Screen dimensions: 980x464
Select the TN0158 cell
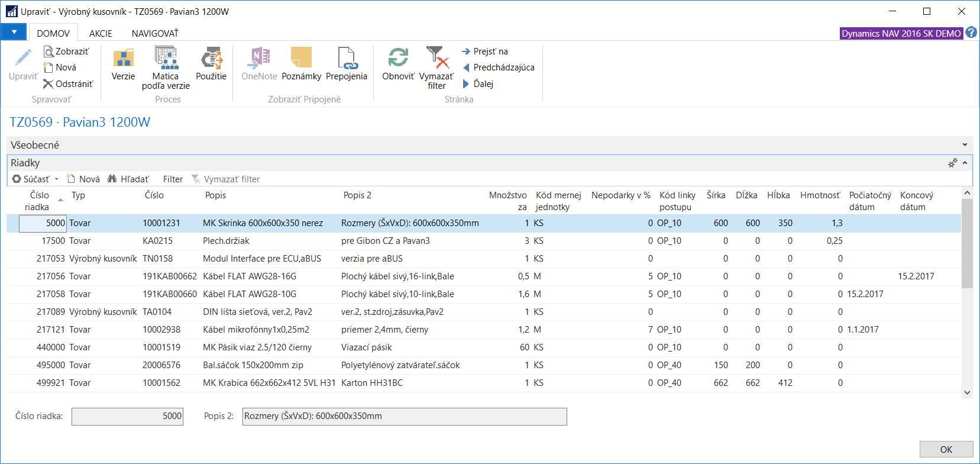tap(157, 259)
